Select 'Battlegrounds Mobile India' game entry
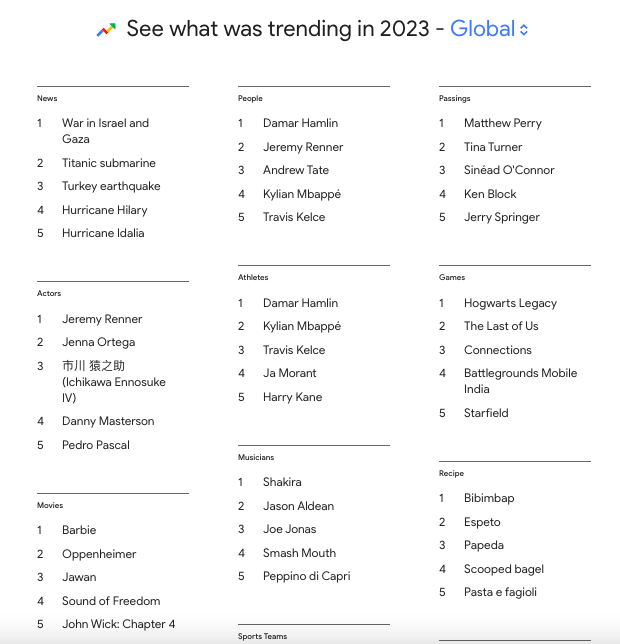The width and height of the screenshot is (620, 644). point(520,381)
